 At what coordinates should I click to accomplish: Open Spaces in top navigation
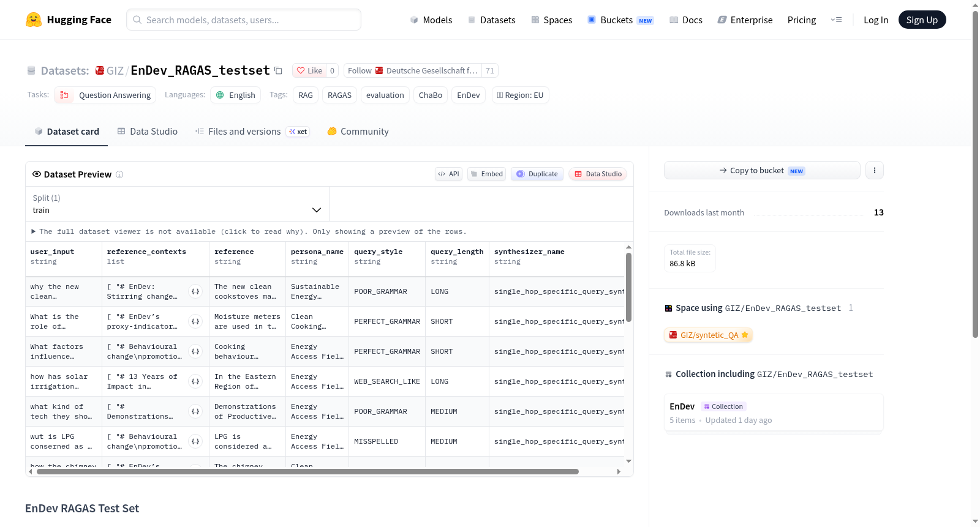tap(551, 20)
